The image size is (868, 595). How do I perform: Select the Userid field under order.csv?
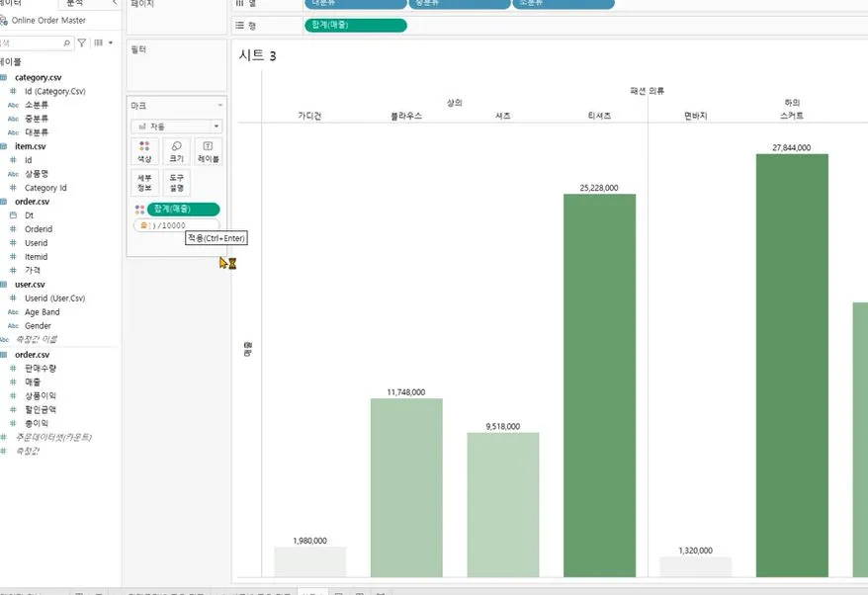pyautogui.click(x=36, y=243)
